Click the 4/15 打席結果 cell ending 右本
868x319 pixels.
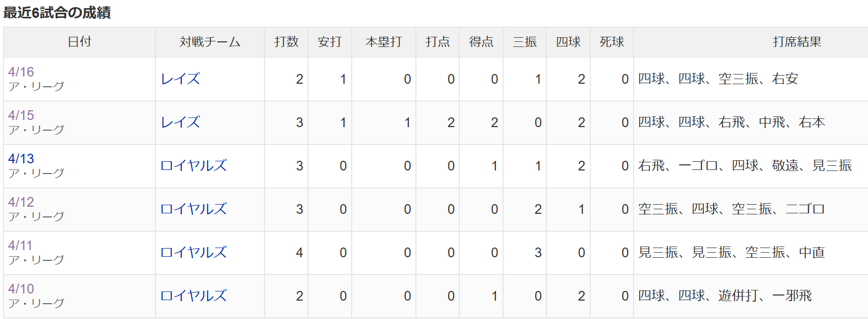coord(731,122)
